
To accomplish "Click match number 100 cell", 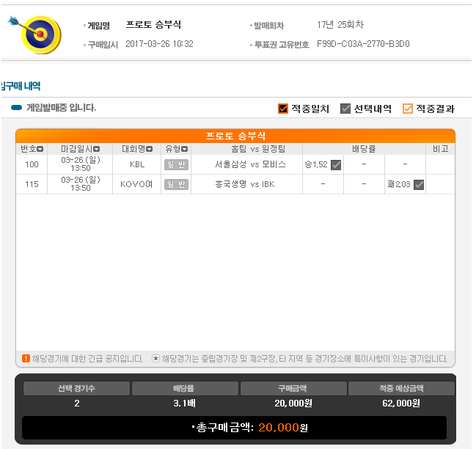I will tap(32, 164).
